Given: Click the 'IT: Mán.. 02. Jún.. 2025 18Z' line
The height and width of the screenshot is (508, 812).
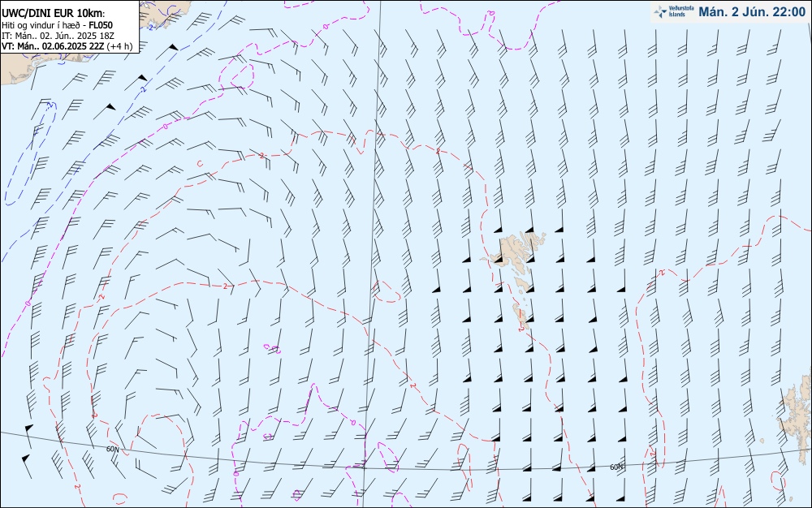Looking at the screenshot, I should click(58, 36).
